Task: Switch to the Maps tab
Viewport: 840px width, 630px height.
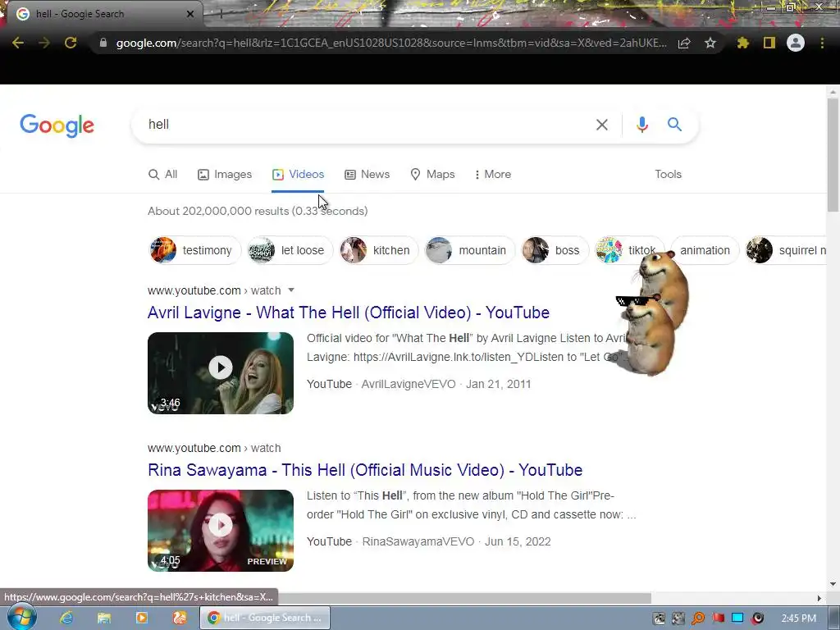Action: pos(432,174)
